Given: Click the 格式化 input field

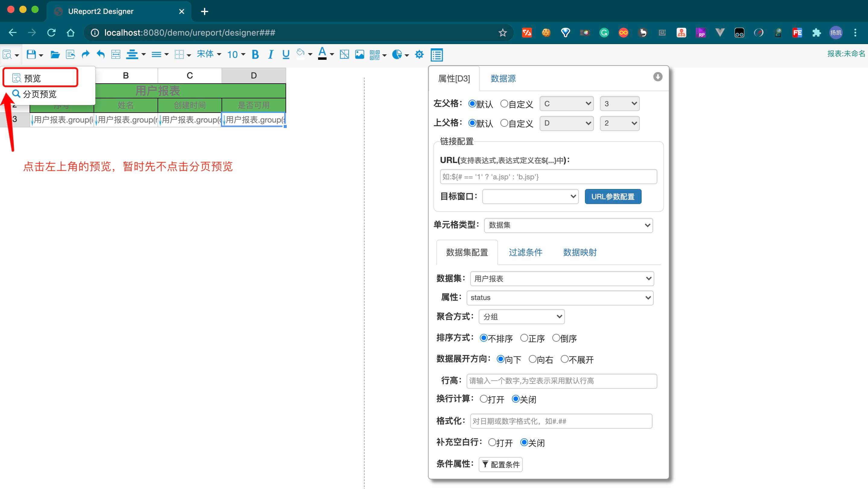Looking at the screenshot, I should 561,421.
